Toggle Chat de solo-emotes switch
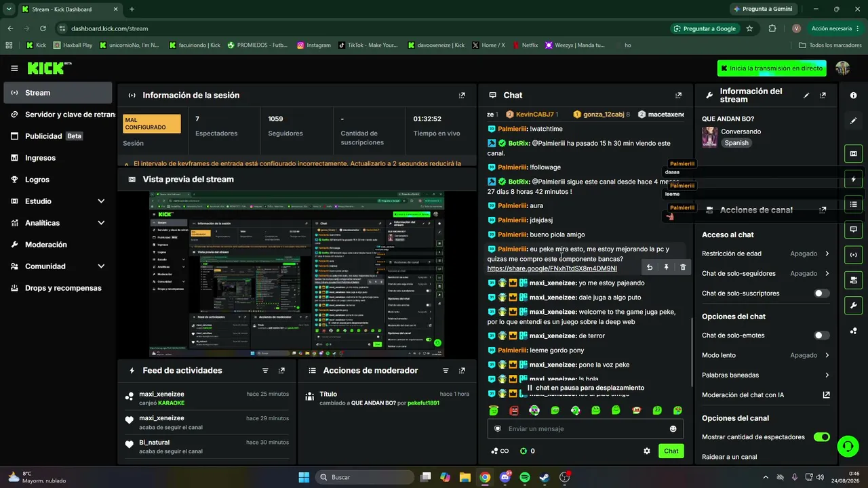 (821, 335)
